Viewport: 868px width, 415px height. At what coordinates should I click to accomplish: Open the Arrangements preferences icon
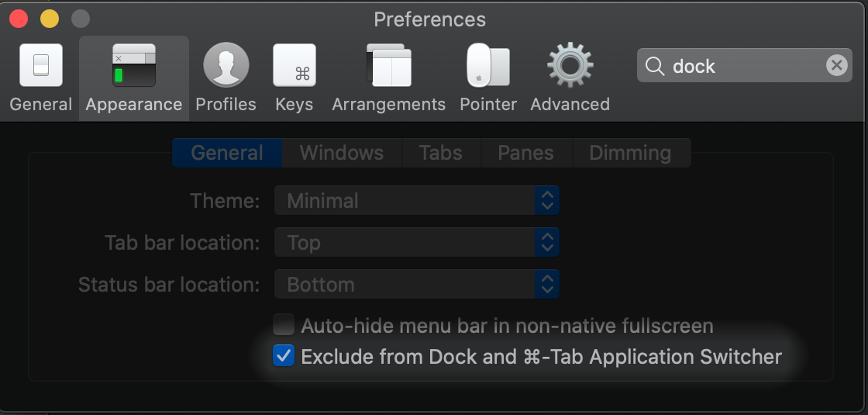(388, 66)
